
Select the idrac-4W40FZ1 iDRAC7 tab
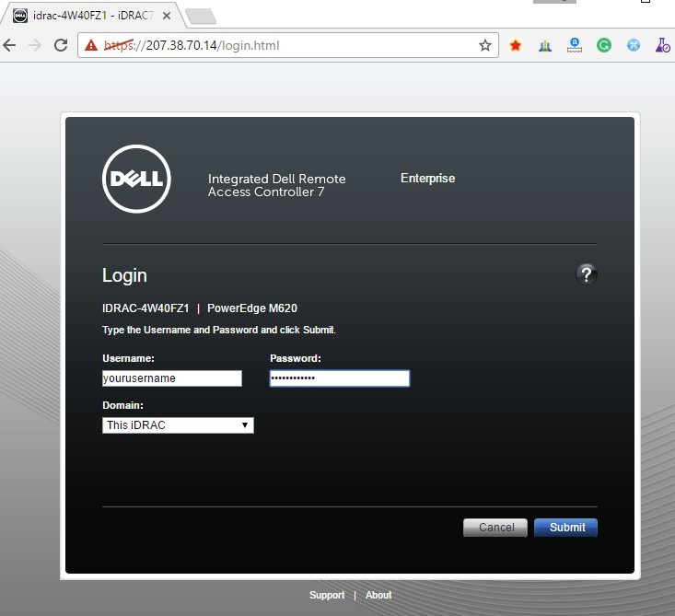coord(92,16)
